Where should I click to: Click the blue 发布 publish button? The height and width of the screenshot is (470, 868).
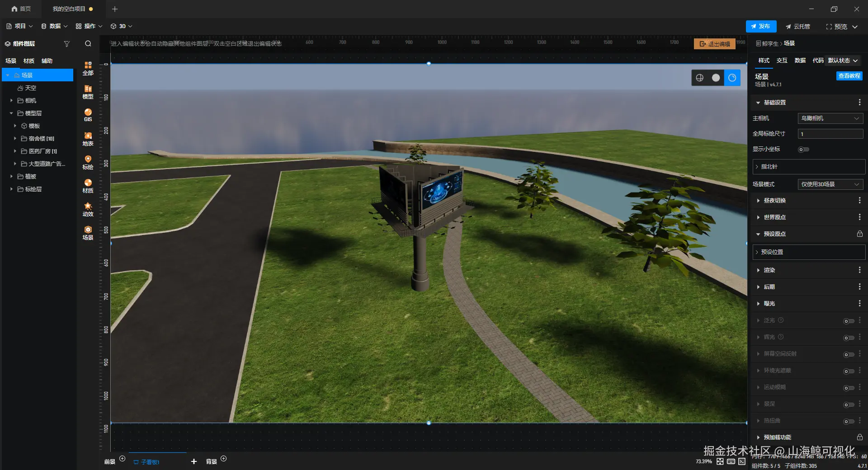click(761, 27)
